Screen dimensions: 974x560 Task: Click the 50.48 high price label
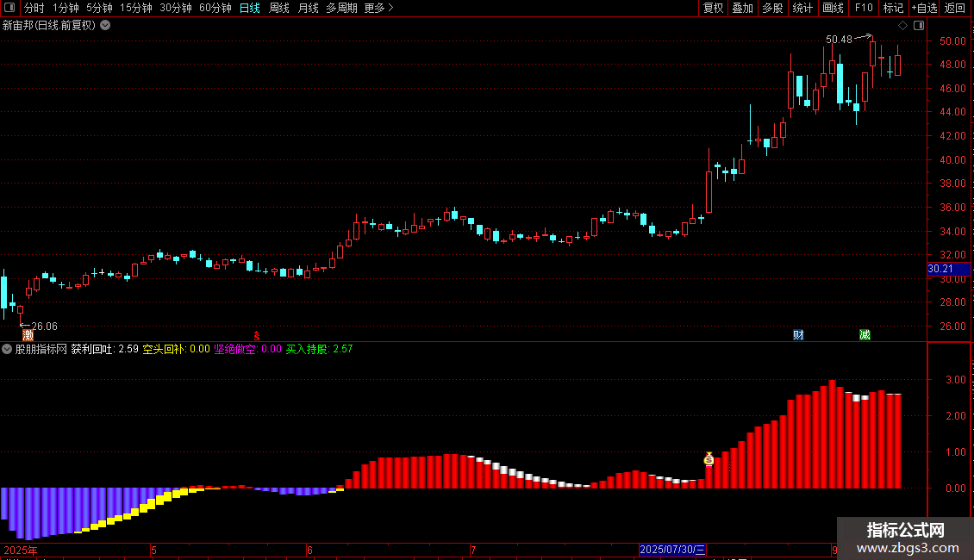coord(839,40)
